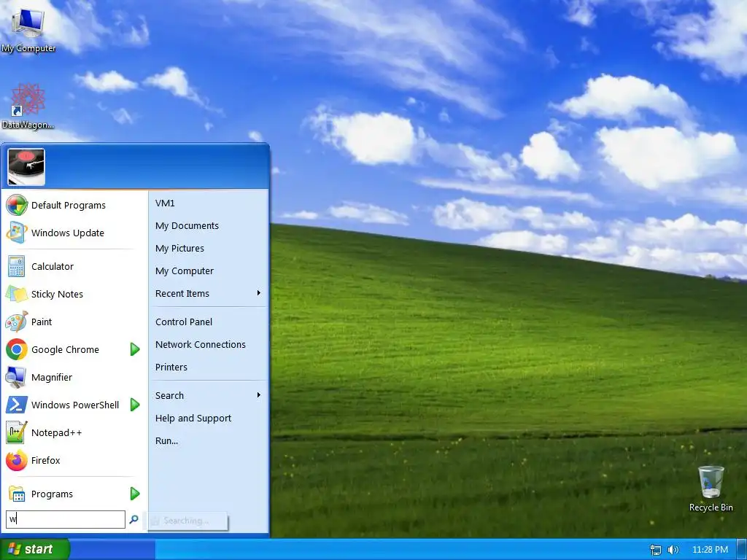Start Paint from its palette icon
The width and height of the screenshot is (747, 560).
[x=17, y=322]
